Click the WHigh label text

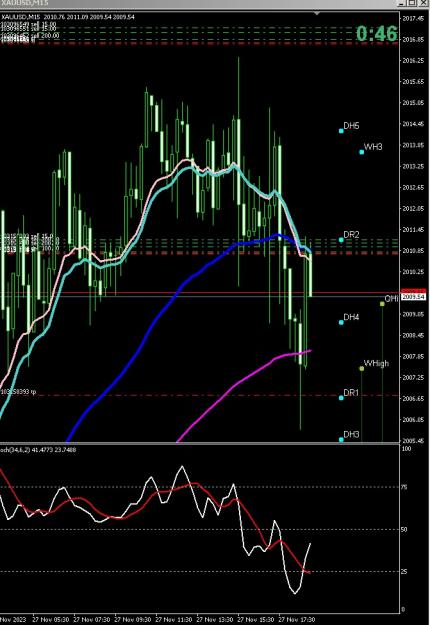[376, 364]
